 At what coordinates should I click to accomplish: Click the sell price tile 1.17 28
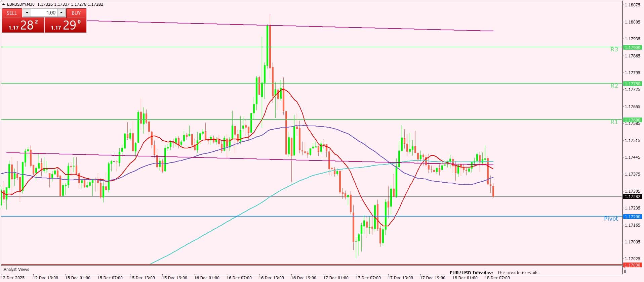click(x=23, y=25)
